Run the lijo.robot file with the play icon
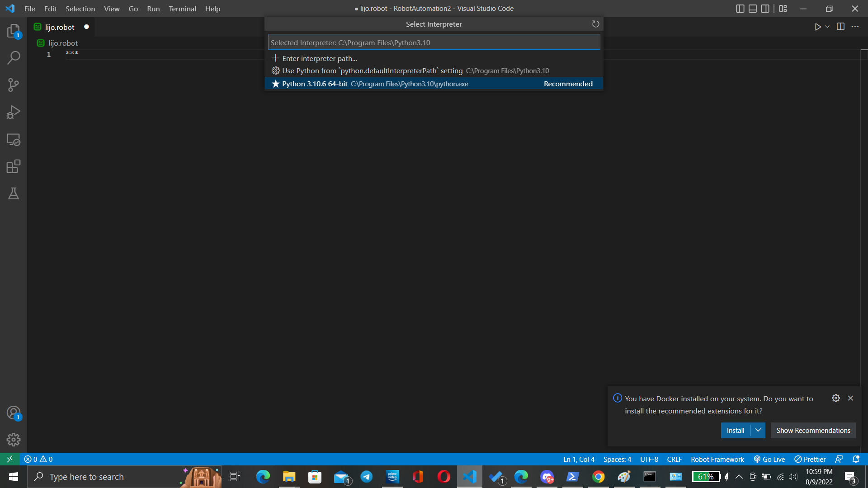 tap(818, 27)
